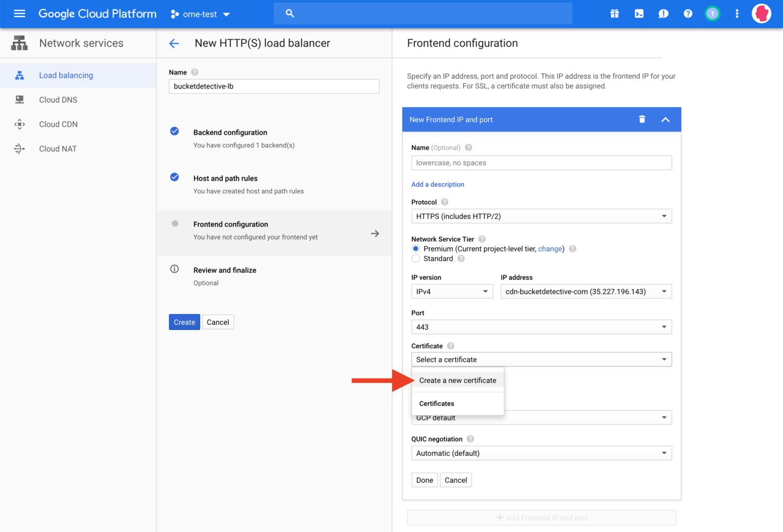This screenshot has height=532, width=783.
Task: Select Load balancing in sidebar
Action: tap(78, 75)
